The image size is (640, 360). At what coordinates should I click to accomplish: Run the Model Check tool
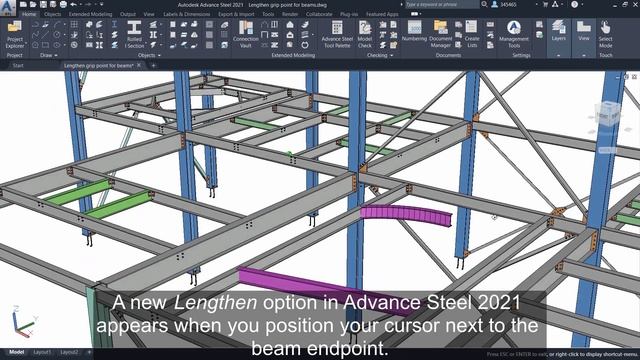364,35
